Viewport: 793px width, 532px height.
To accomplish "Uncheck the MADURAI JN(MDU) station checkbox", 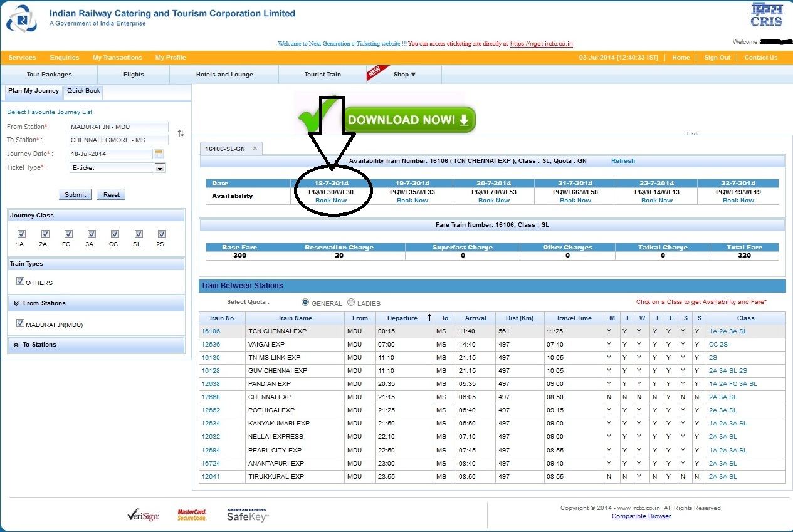I will click(21, 324).
